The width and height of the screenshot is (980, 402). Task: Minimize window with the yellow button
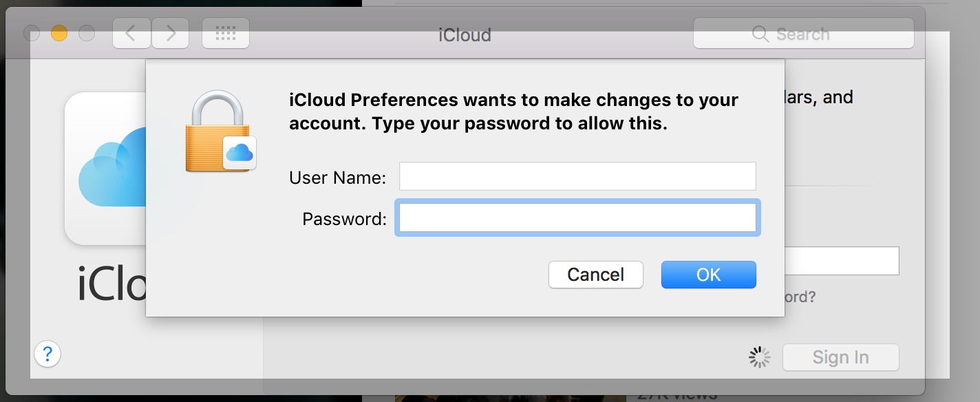pos(59,33)
